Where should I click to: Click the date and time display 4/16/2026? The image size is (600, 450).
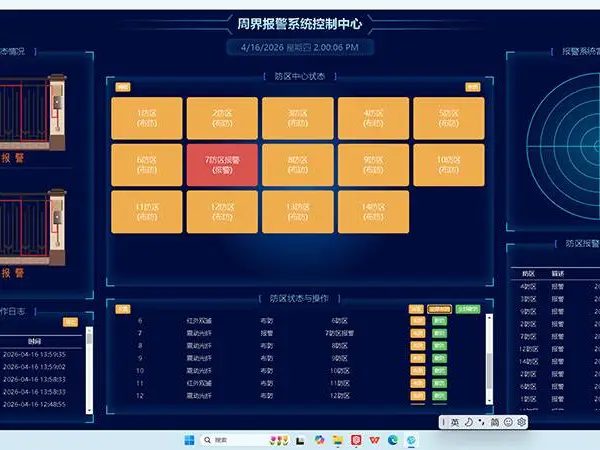pyautogui.click(x=300, y=47)
